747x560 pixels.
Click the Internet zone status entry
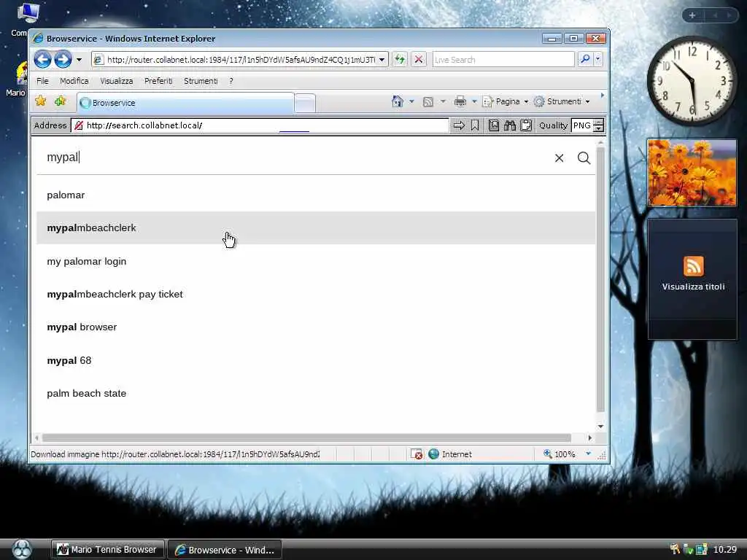click(450, 454)
